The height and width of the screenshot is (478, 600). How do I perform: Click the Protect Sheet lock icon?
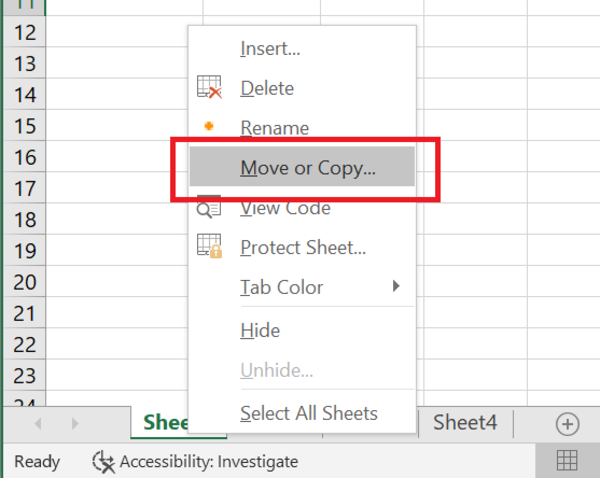(209, 246)
